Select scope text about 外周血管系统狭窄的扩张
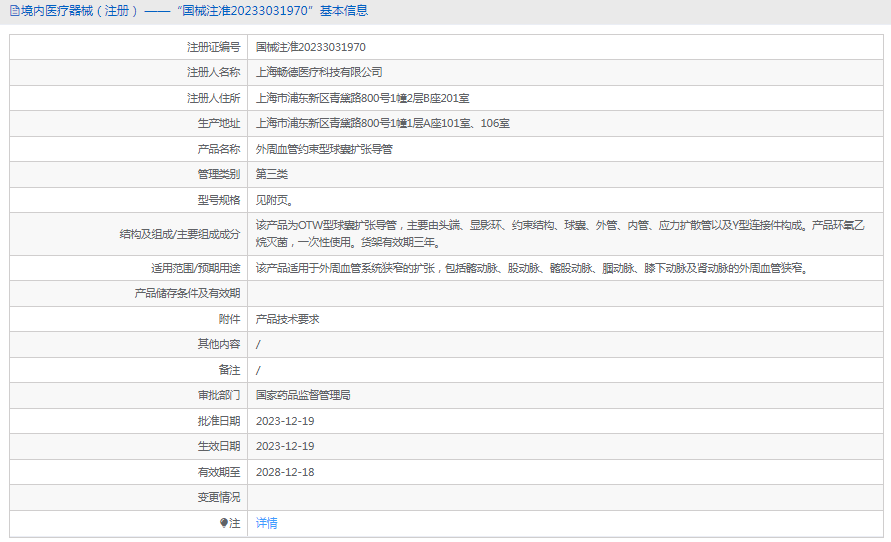 532,268
